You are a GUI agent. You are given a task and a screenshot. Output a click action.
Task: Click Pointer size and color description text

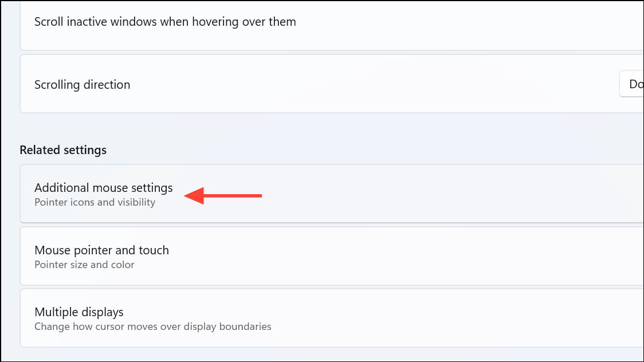pos(84,265)
